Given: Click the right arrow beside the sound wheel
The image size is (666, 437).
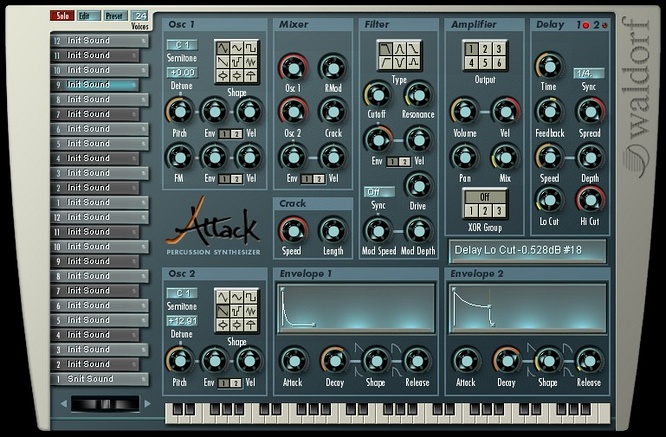Looking at the screenshot, I should [x=147, y=403].
